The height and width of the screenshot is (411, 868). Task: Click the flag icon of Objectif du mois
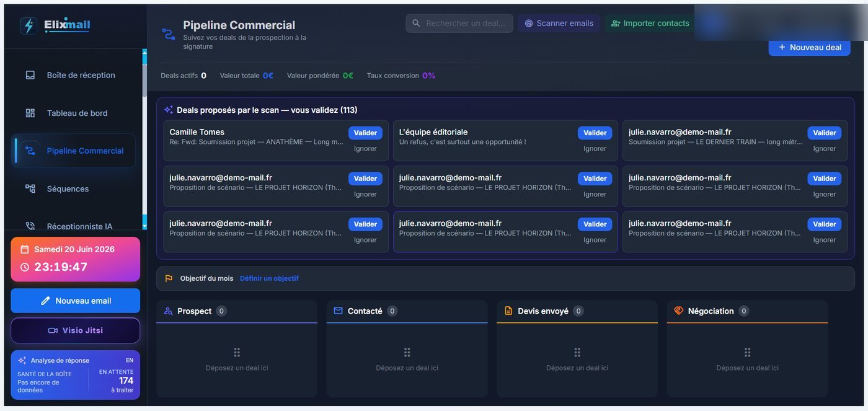pyautogui.click(x=169, y=278)
